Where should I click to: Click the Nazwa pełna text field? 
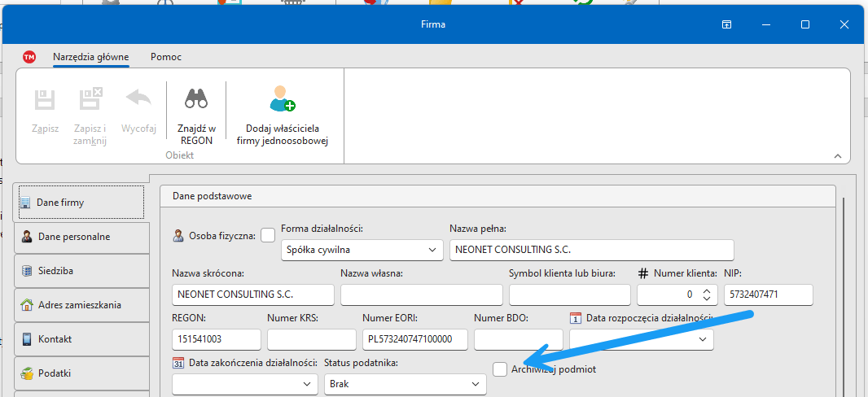click(591, 250)
